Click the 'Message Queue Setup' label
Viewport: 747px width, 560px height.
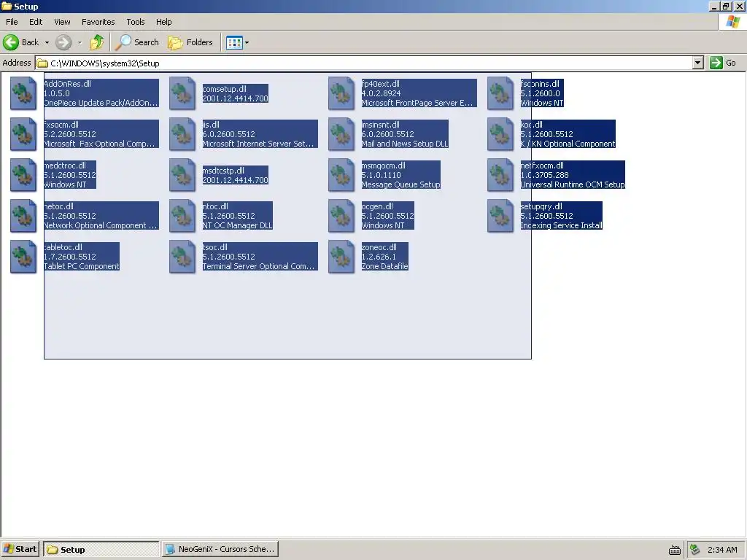(400, 184)
